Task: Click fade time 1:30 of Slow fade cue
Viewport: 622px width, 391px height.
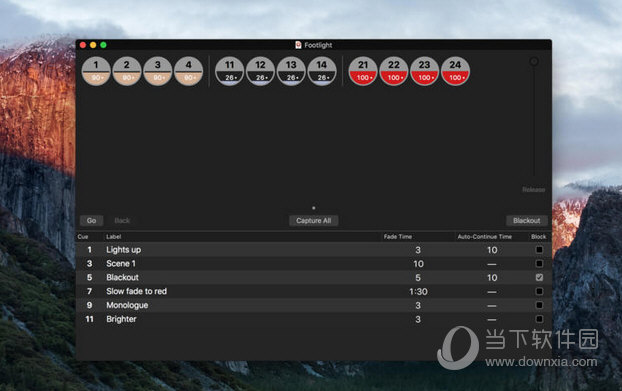Action: 418,291
